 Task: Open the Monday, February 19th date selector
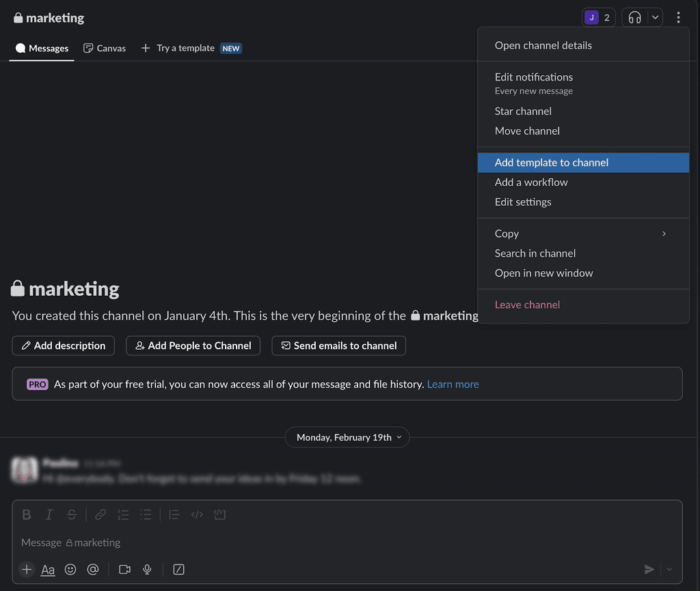tap(347, 437)
